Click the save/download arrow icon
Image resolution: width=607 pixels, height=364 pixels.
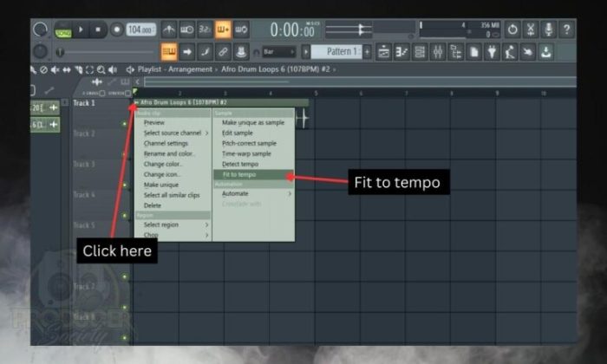(x=546, y=52)
